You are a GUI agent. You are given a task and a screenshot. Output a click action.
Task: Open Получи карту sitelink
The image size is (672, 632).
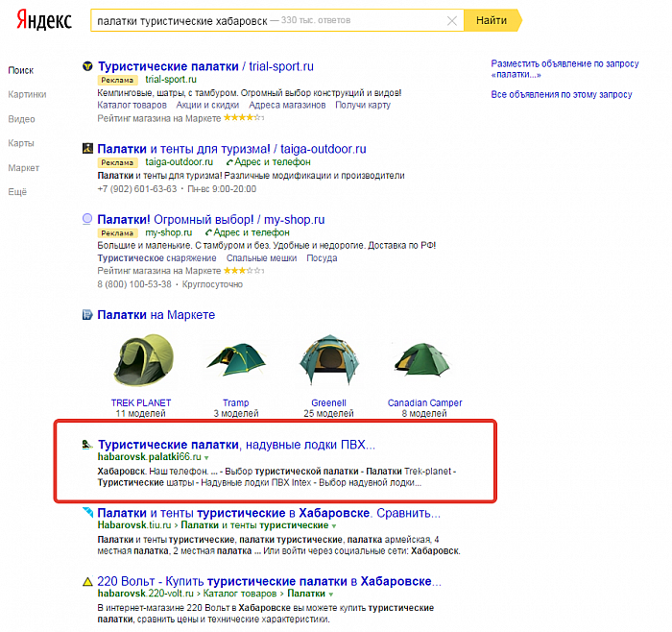(x=363, y=105)
